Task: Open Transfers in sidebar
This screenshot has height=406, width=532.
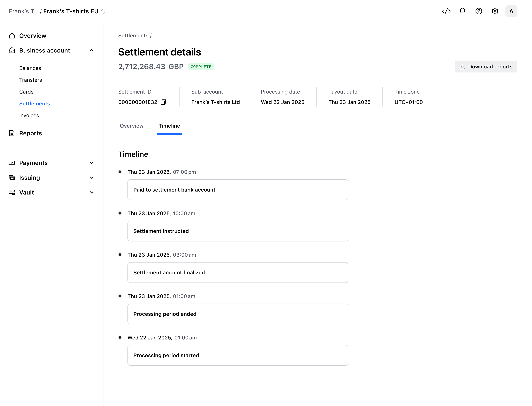Action: click(30, 80)
